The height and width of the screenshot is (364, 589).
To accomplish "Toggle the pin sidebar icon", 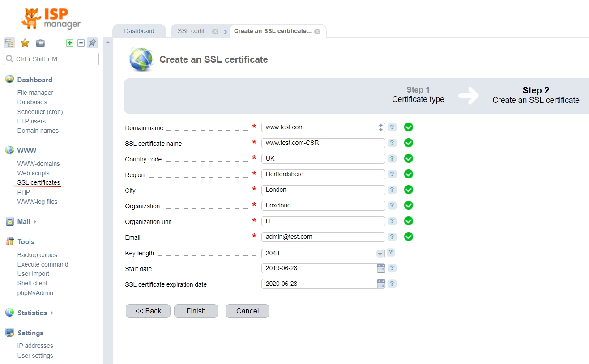I will click(x=92, y=43).
